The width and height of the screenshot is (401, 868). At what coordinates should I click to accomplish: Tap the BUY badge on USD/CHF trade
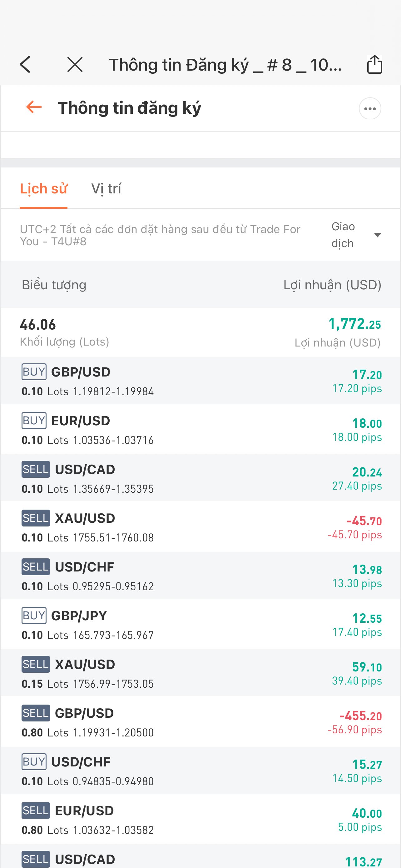[34, 762]
